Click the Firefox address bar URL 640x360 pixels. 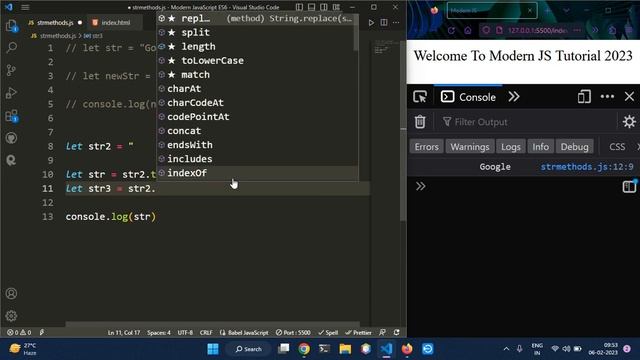536,30
